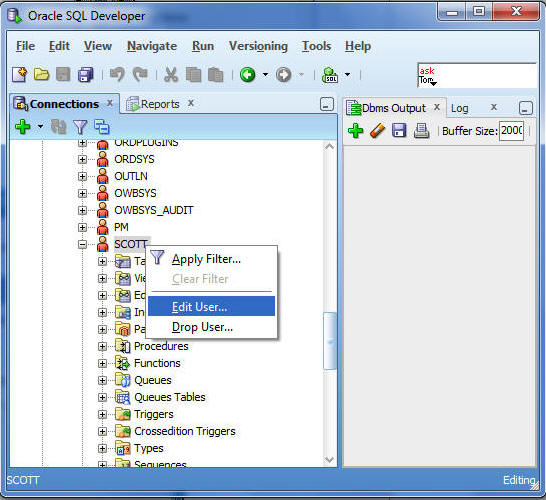Click the New file toolbar icon
Screen dimensions: 546x500
pyautogui.click(x=20, y=75)
